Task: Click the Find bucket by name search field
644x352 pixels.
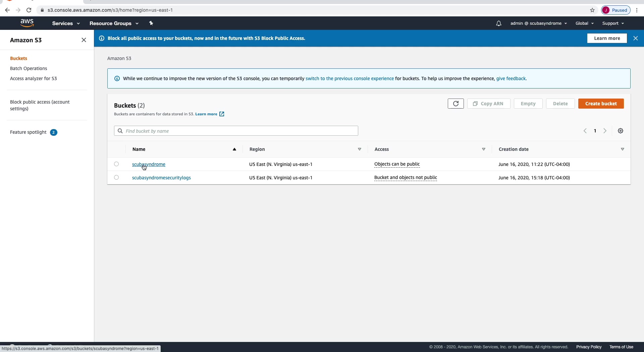Action: [236, 131]
